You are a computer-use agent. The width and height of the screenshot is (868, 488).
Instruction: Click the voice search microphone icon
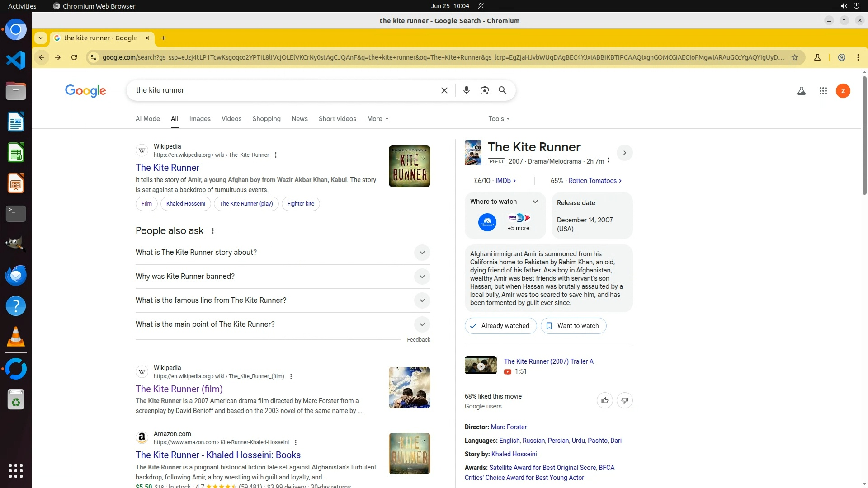tap(466, 90)
